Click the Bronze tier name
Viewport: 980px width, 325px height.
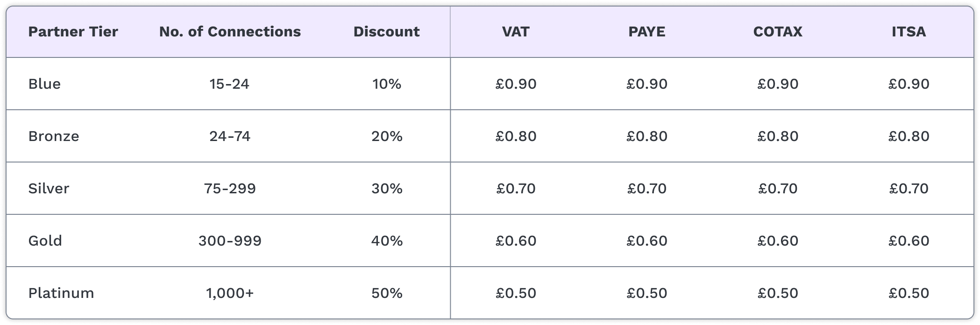(x=54, y=136)
